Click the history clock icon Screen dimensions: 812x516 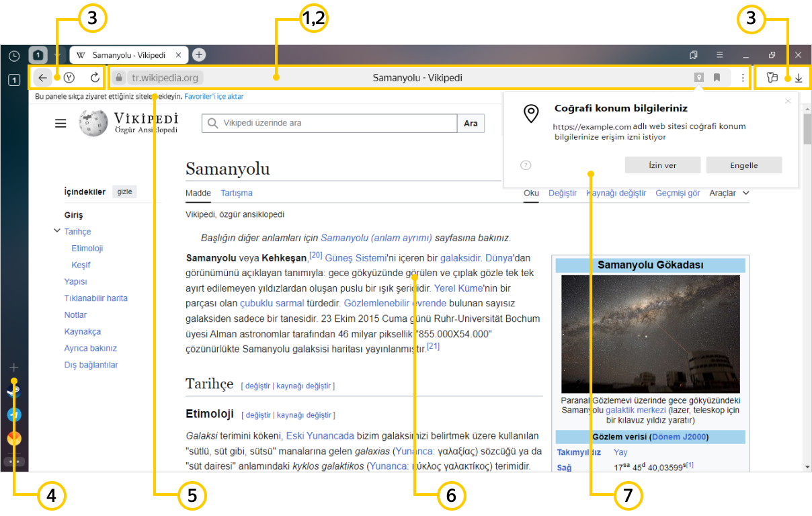(x=14, y=56)
